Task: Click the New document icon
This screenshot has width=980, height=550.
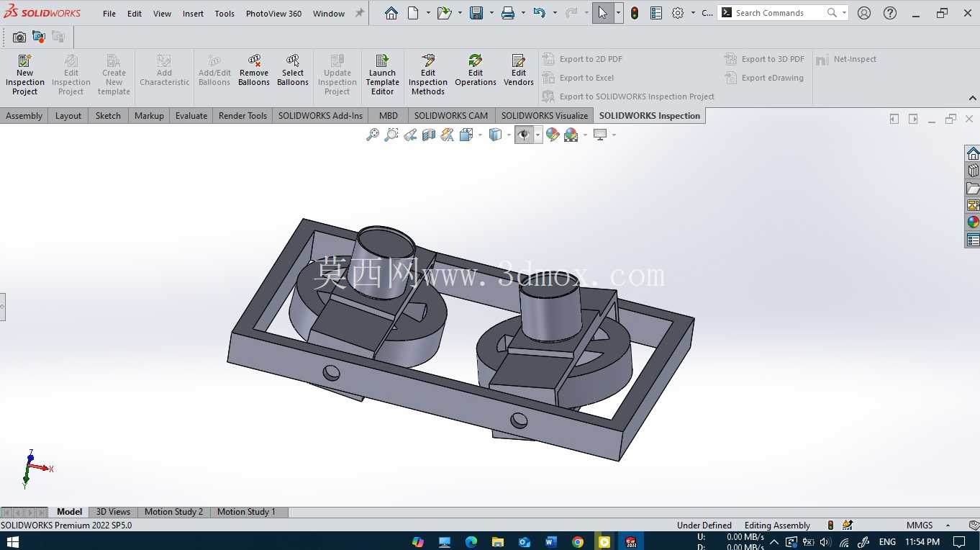Action: [x=413, y=13]
